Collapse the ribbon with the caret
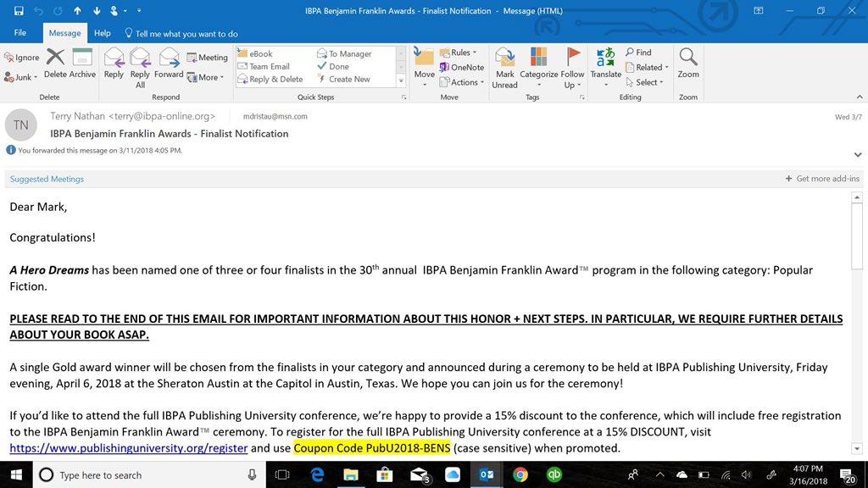Viewport: 868px width, 488px height. pyautogui.click(x=860, y=97)
